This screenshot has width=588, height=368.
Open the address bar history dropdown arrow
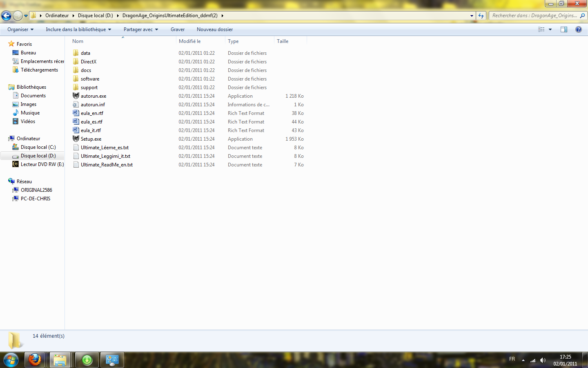(472, 16)
